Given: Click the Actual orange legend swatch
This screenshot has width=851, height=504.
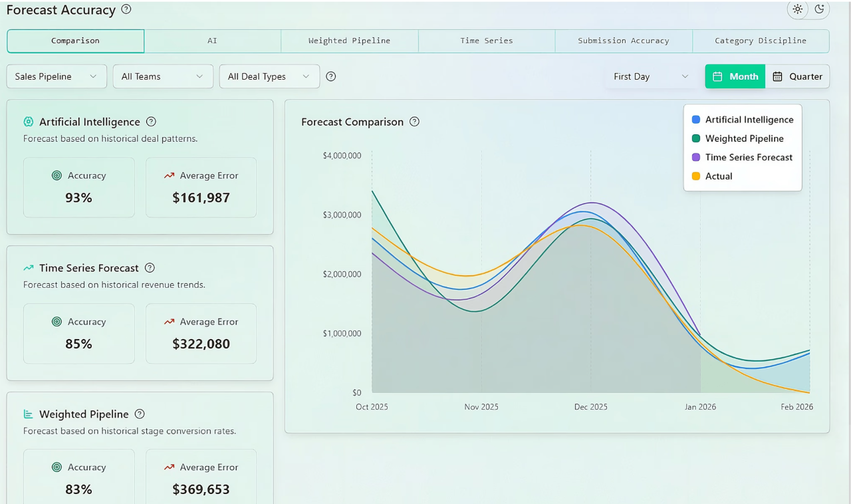Looking at the screenshot, I should pyautogui.click(x=696, y=176).
